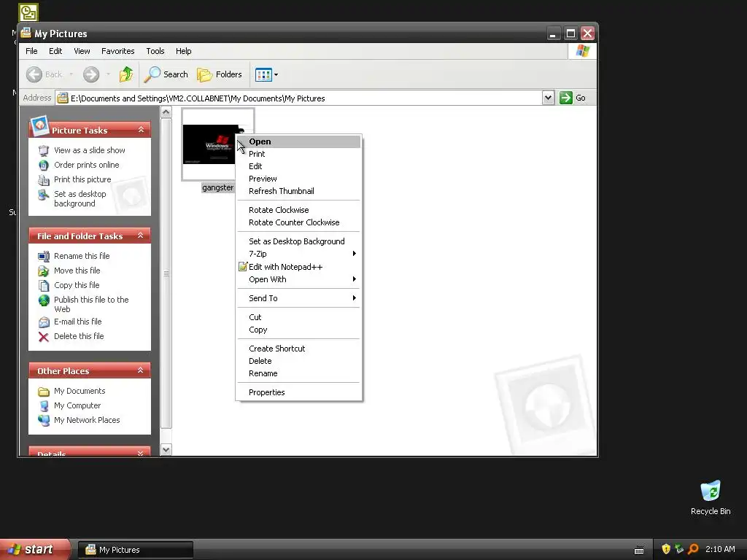The width and height of the screenshot is (747, 560).
Task: Choose Create Shortcut
Action: [x=298, y=349]
